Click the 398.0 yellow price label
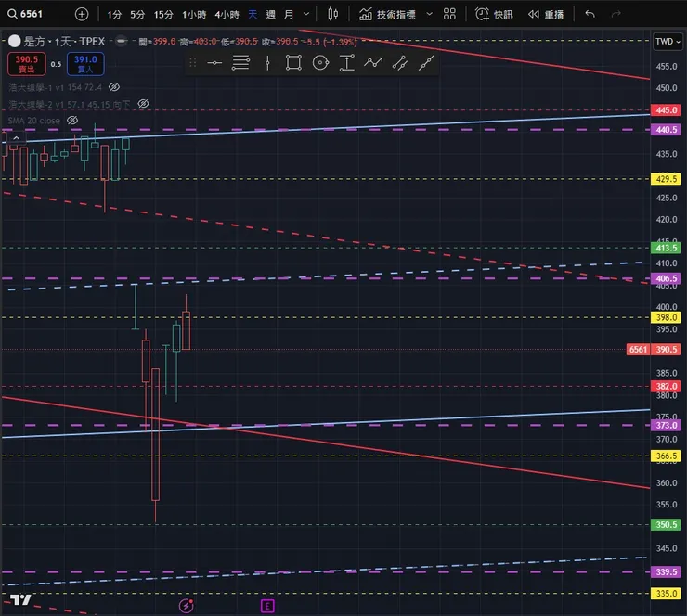Image resolution: width=687 pixels, height=616 pixels. [666, 317]
